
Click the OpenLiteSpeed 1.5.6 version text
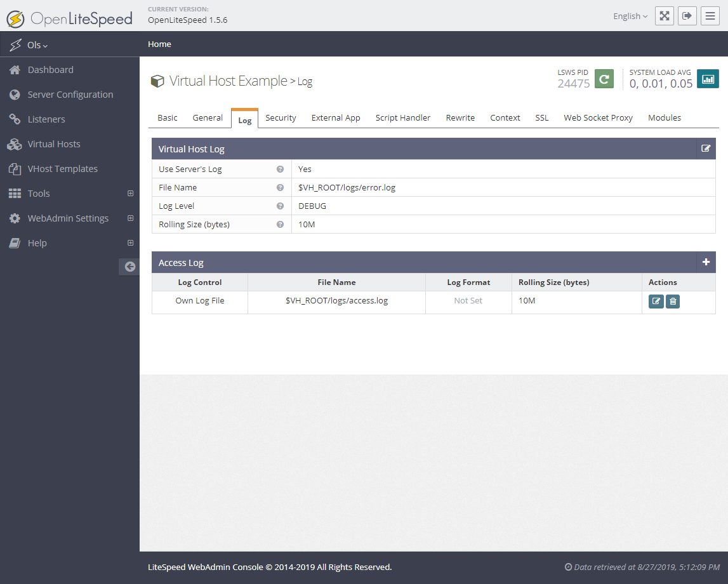[x=188, y=20]
